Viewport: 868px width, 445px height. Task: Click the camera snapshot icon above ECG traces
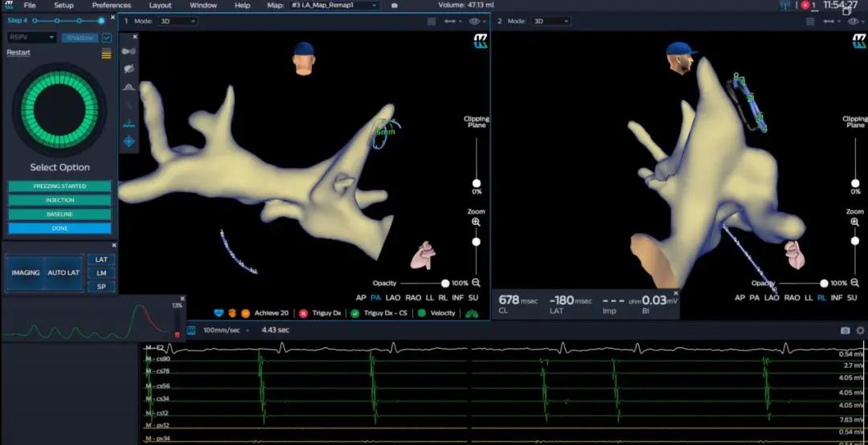tap(845, 330)
